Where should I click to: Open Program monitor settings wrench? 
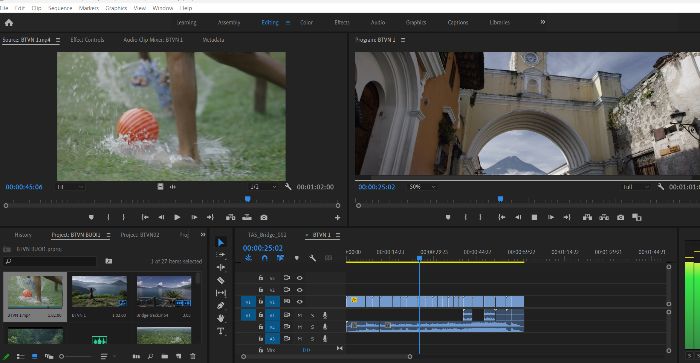point(660,187)
